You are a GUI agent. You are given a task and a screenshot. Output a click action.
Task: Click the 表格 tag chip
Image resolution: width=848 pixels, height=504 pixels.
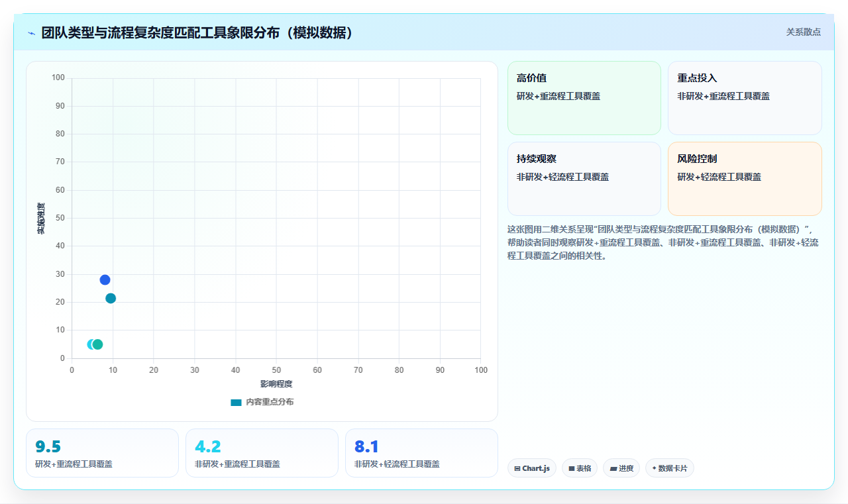tap(580, 468)
